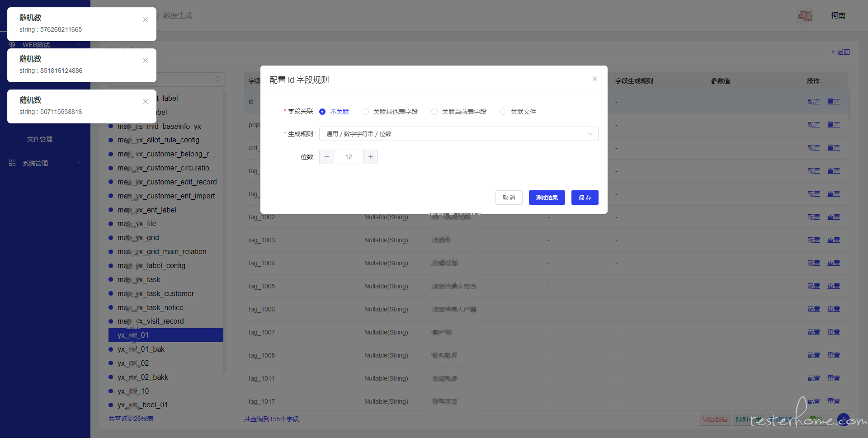Select the table ending in x_file
868x438 pixels.
pos(137,224)
